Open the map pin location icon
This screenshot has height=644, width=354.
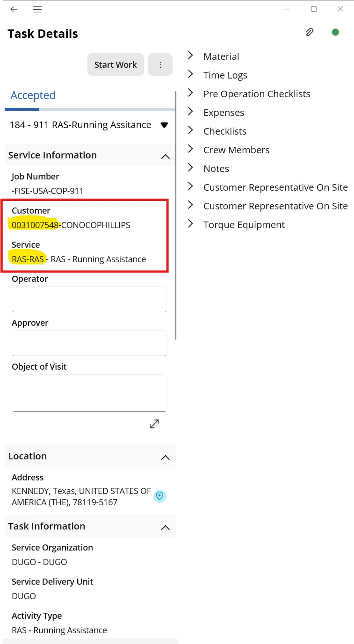point(160,496)
